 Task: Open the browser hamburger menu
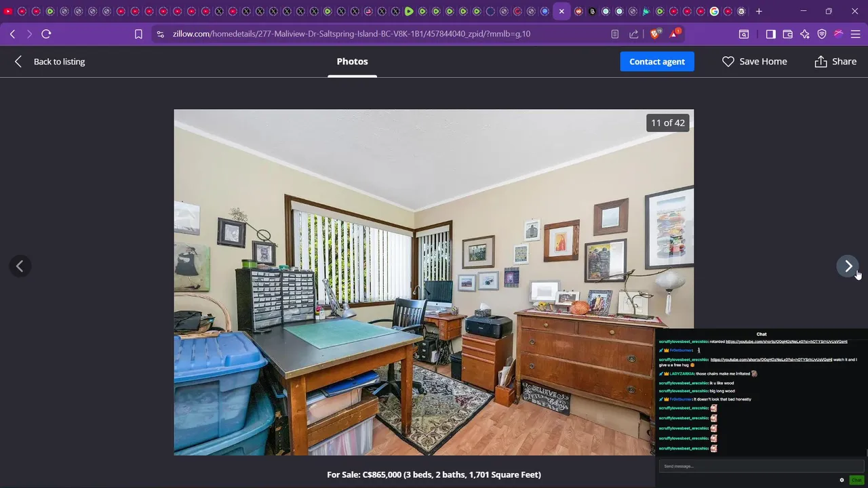point(855,34)
